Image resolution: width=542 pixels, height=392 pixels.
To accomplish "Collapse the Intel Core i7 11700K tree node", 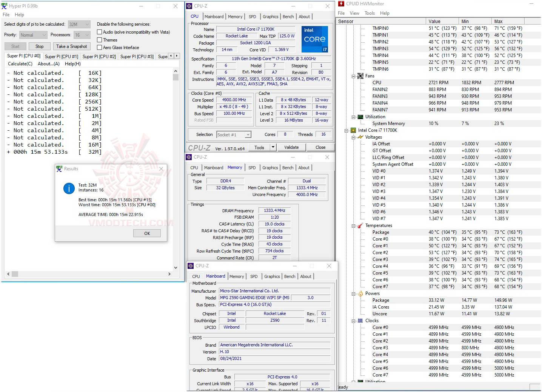I will [x=346, y=130].
